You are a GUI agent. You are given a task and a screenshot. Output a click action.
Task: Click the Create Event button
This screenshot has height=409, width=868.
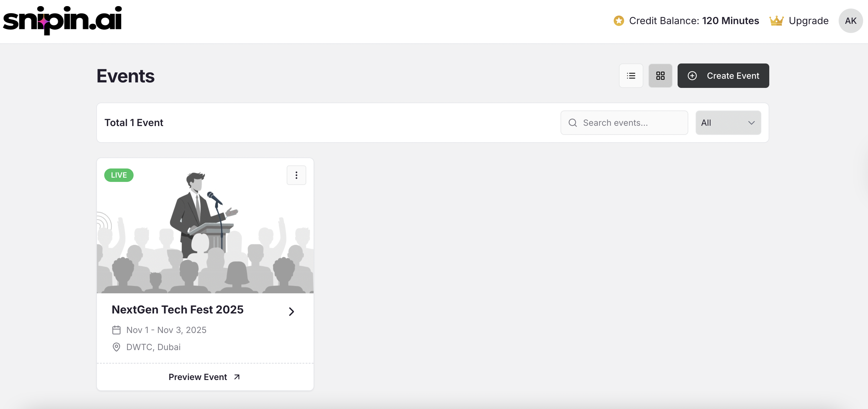723,75
